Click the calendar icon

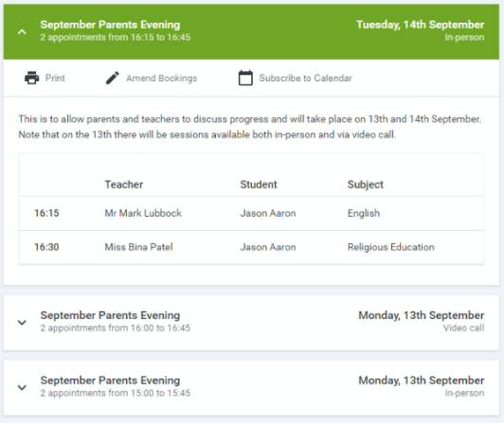pos(245,78)
